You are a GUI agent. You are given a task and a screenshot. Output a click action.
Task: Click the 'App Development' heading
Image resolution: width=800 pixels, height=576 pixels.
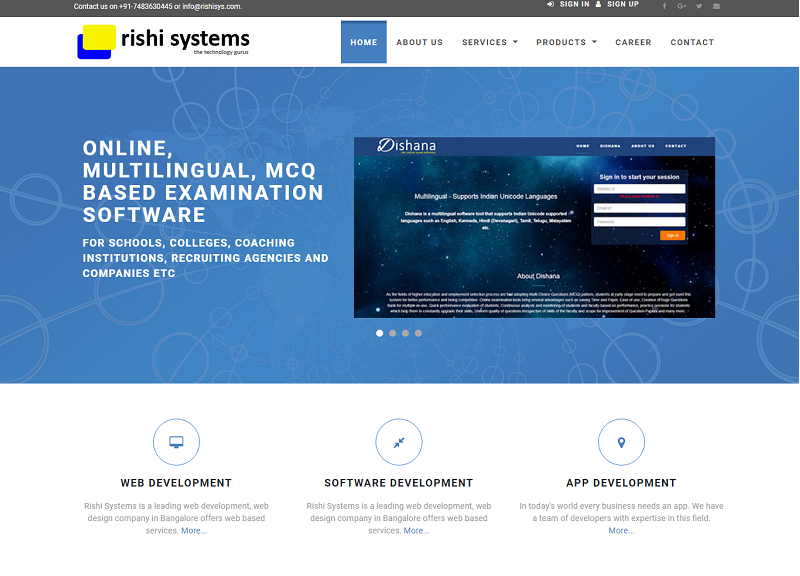(621, 483)
